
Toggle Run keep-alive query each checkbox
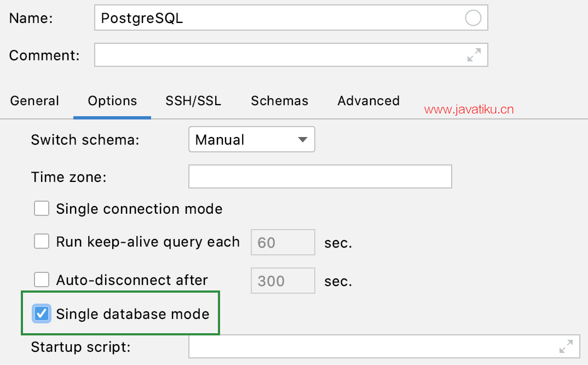point(42,242)
